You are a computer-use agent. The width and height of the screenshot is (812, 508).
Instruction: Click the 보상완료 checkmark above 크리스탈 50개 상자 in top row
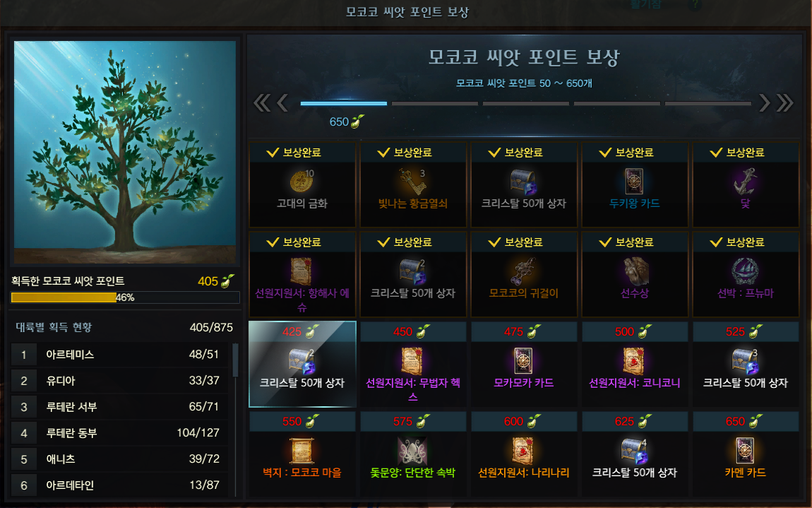[494, 153]
